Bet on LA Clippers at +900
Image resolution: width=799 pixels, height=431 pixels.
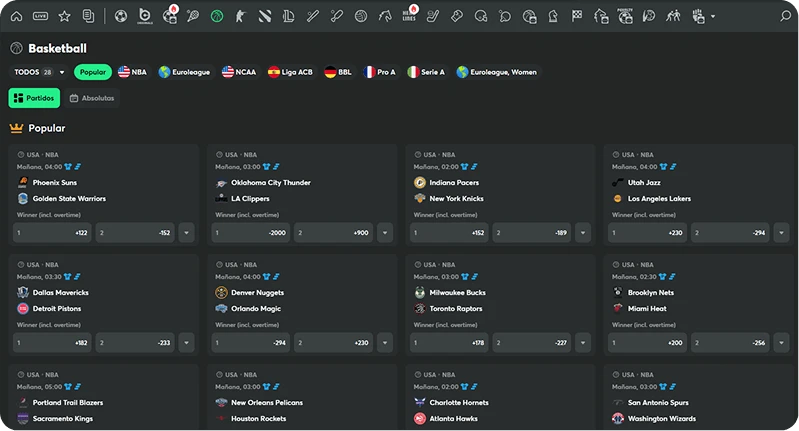[x=333, y=233]
